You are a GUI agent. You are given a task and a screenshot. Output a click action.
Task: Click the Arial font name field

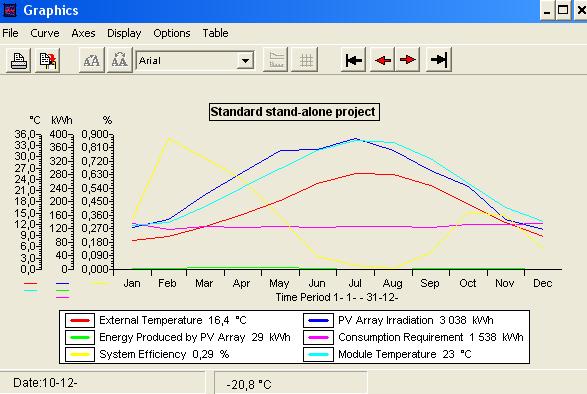186,60
